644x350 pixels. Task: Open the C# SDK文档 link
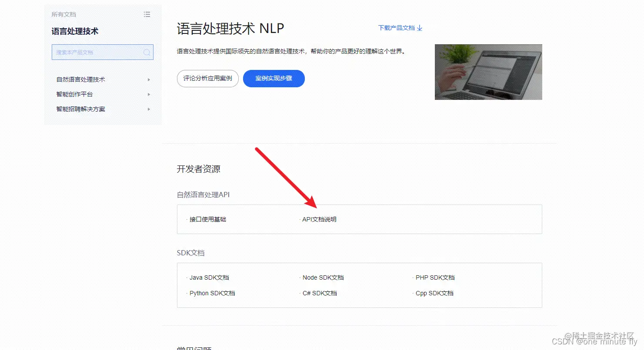[x=320, y=293]
